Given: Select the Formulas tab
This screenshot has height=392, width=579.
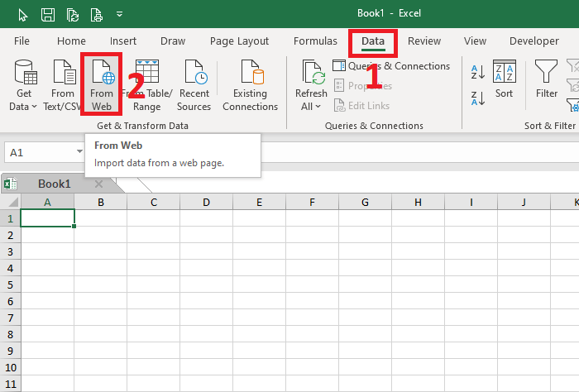Looking at the screenshot, I should [315, 41].
